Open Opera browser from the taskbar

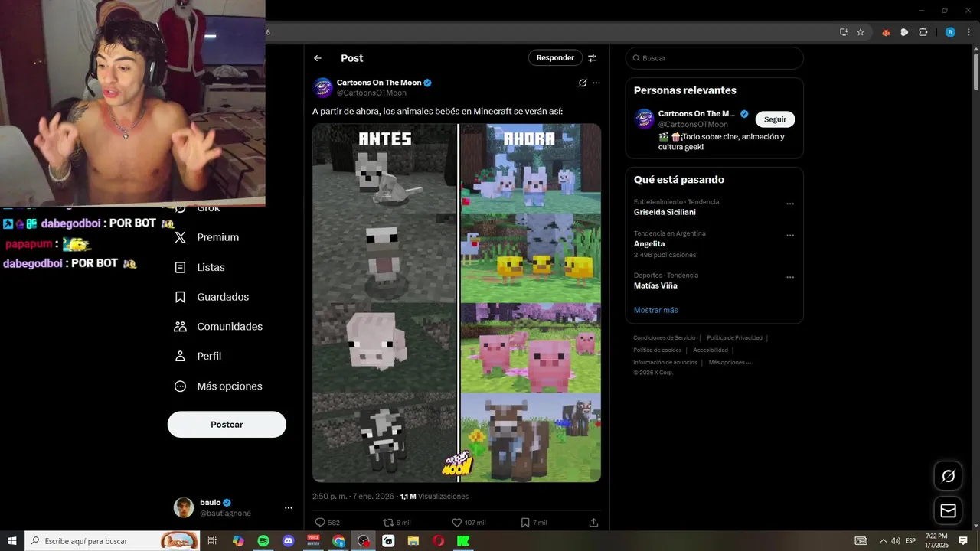pyautogui.click(x=438, y=541)
